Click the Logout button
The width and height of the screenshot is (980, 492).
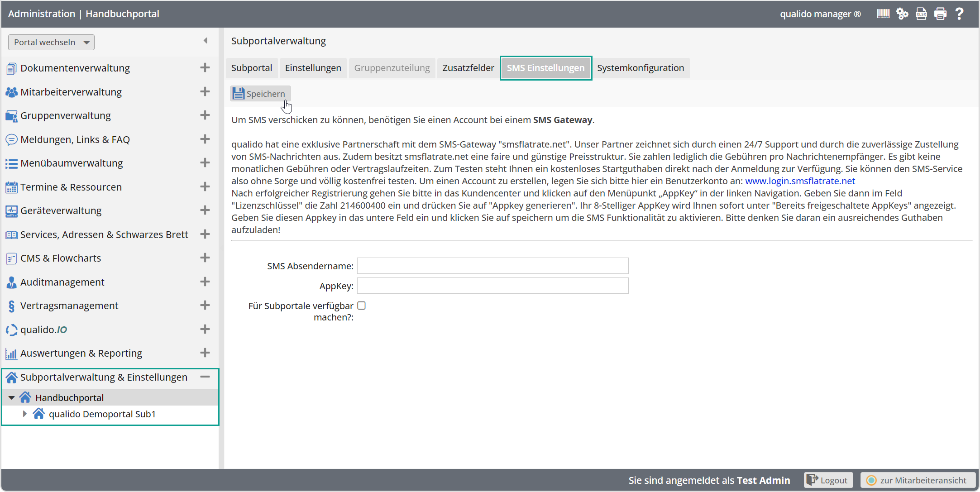[x=828, y=480]
